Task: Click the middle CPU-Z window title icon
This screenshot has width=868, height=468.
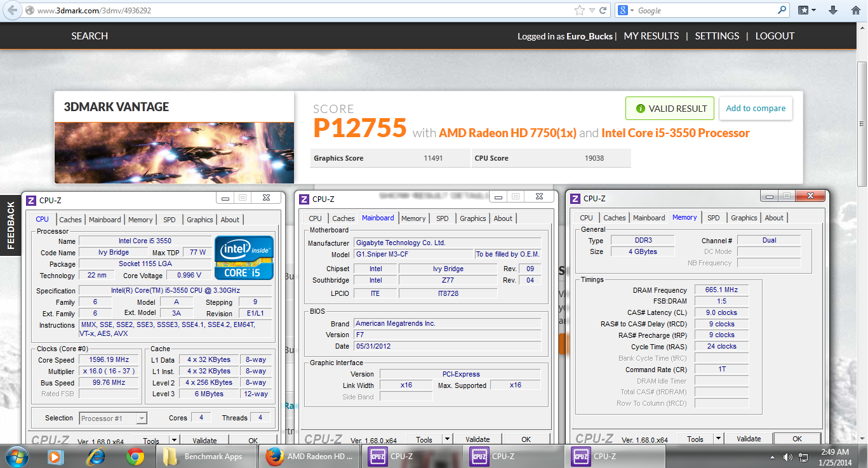Action: pyautogui.click(x=304, y=199)
